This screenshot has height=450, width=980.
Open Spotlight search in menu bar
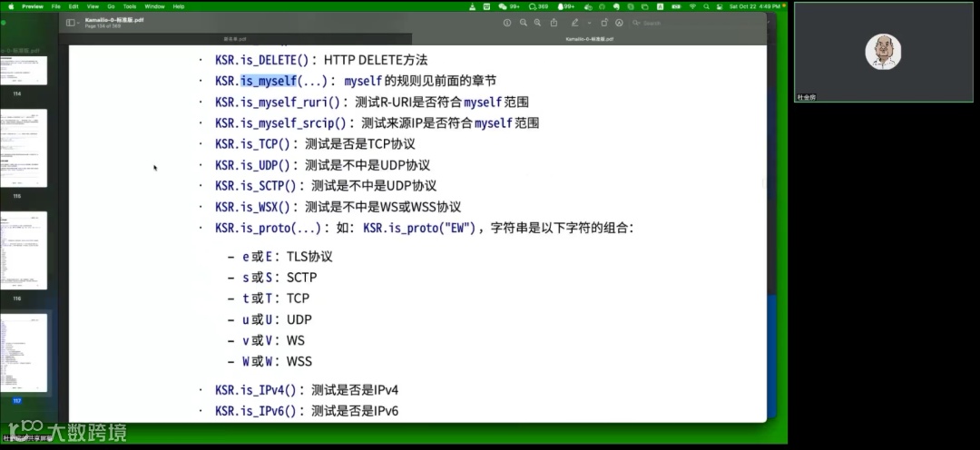706,6
